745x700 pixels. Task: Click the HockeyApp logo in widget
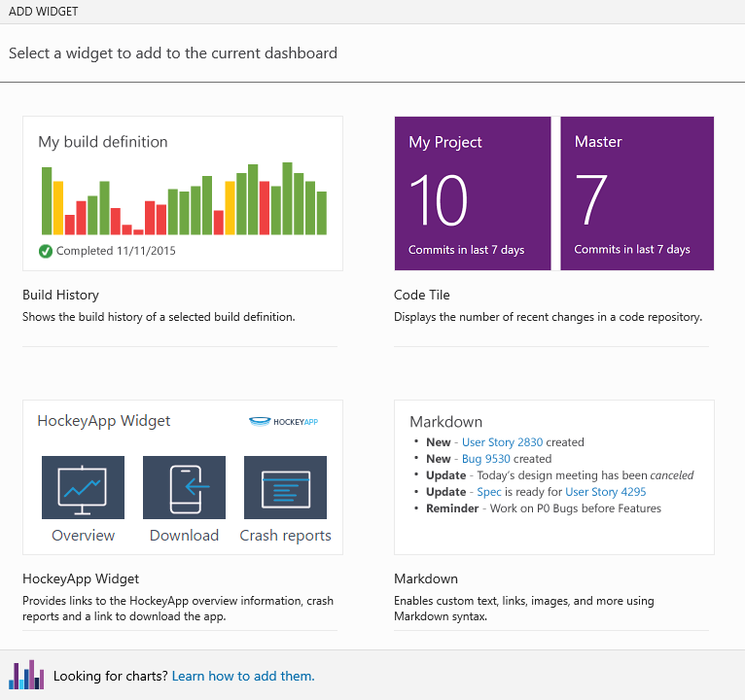284,421
